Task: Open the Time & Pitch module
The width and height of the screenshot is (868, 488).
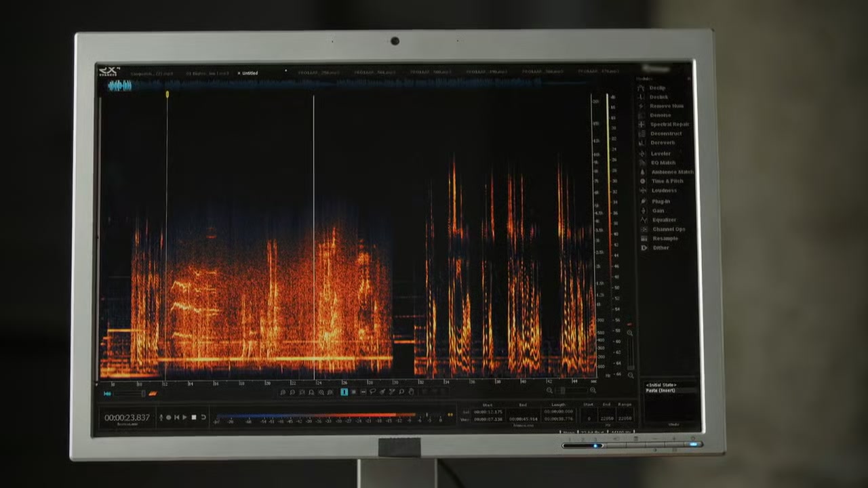Action: pos(667,182)
